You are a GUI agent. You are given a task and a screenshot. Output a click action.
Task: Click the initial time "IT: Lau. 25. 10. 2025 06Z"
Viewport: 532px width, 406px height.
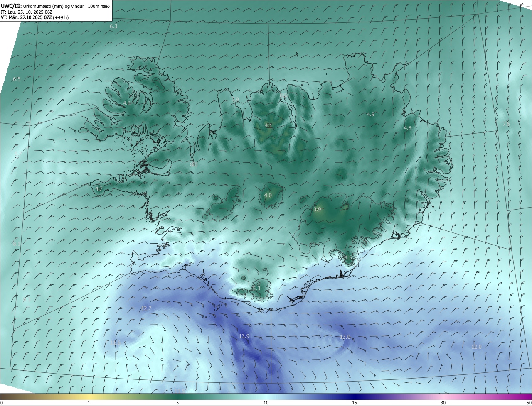click(27, 12)
